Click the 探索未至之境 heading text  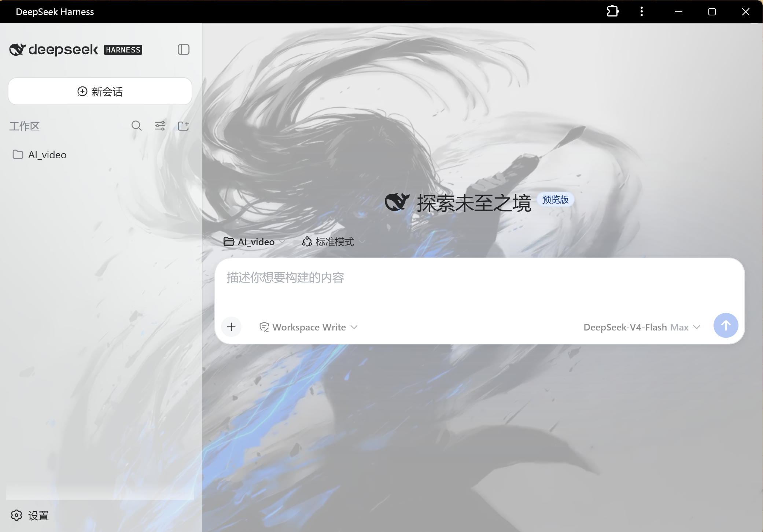474,203
